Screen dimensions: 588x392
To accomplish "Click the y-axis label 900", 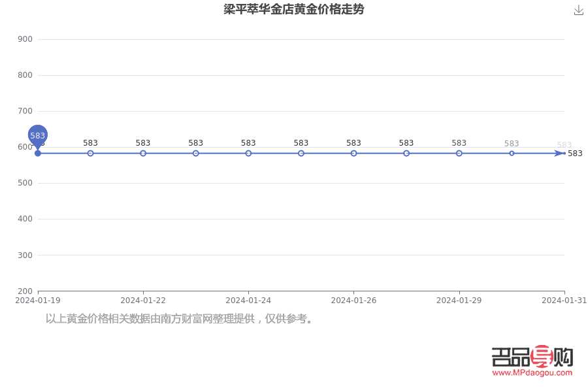I will click(25, 39).
